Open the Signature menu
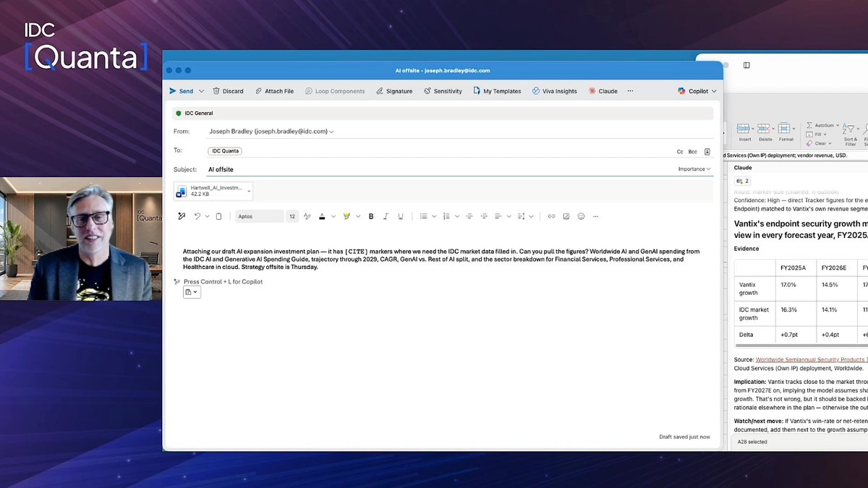Image resolution: width=868 pixels, height=488 pixels. tap(394, 91)
